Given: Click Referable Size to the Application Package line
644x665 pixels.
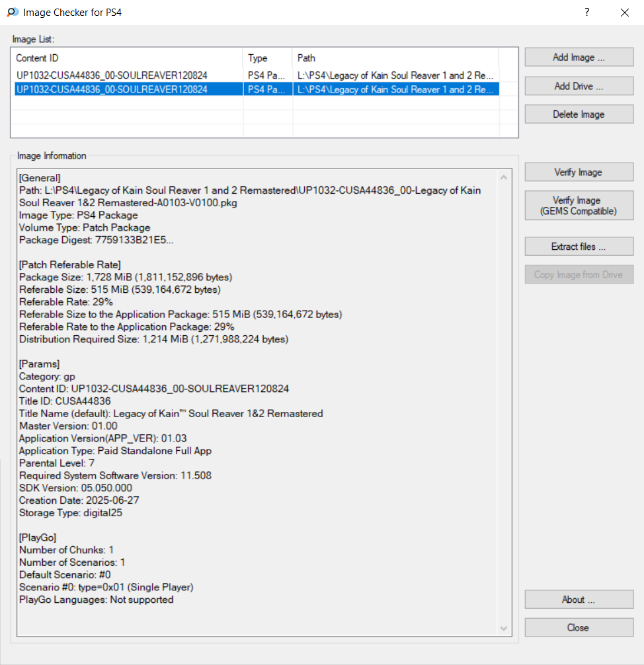Looking at the screenshot, I should point(181,315).
